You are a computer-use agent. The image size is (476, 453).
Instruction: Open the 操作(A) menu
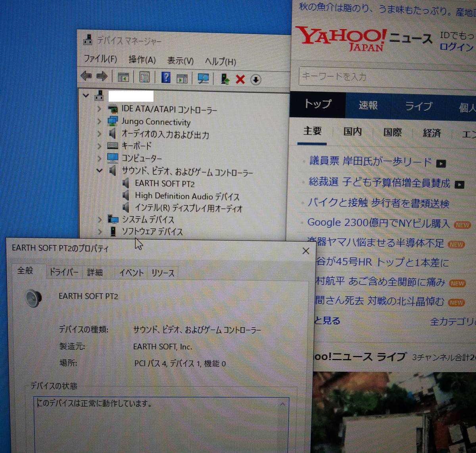(142, 60)
